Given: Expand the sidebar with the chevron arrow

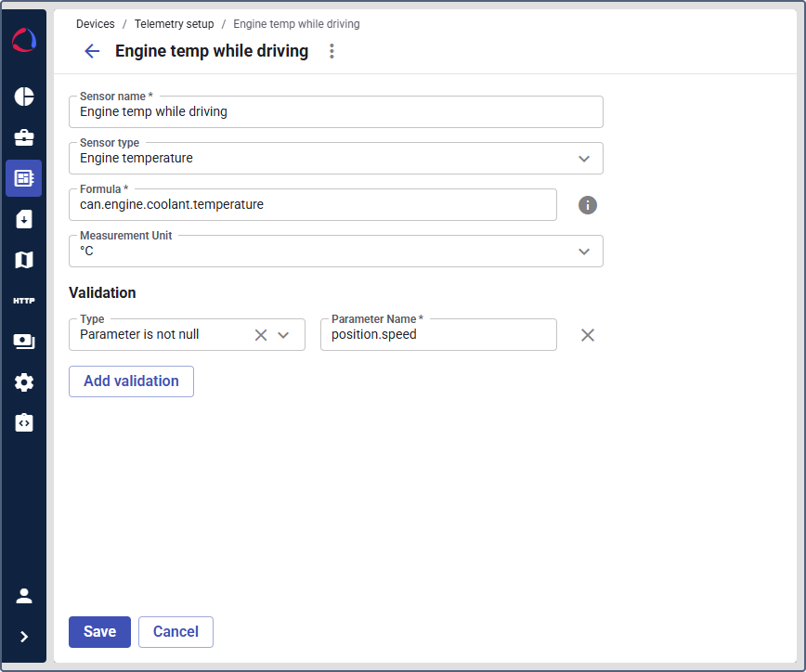Looking at the screenshot, I should click(x=24, y=637).
